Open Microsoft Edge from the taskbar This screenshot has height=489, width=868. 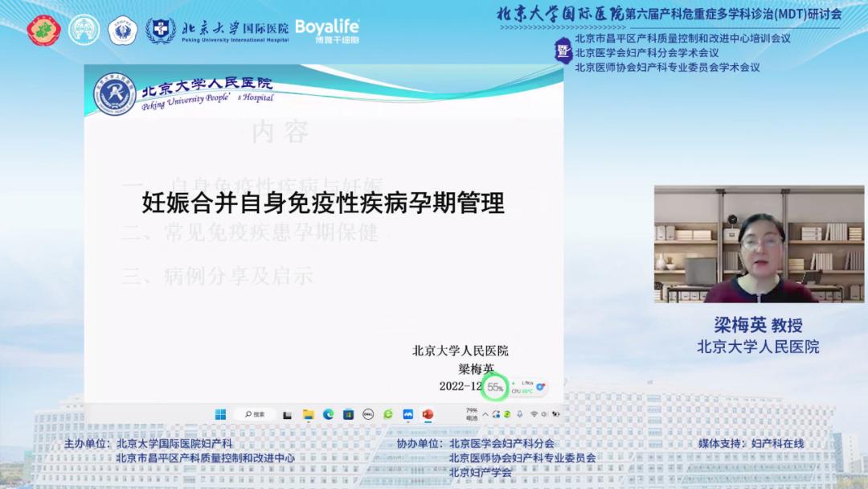[327, 413]
